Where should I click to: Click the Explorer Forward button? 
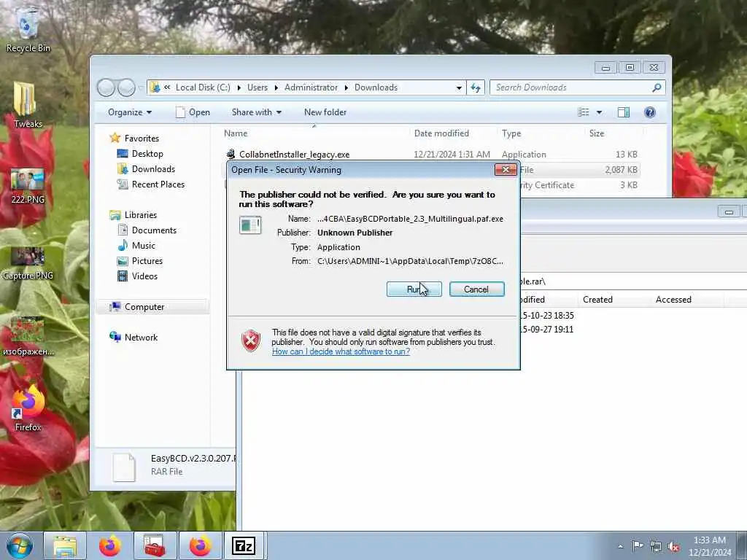point(126,87)
